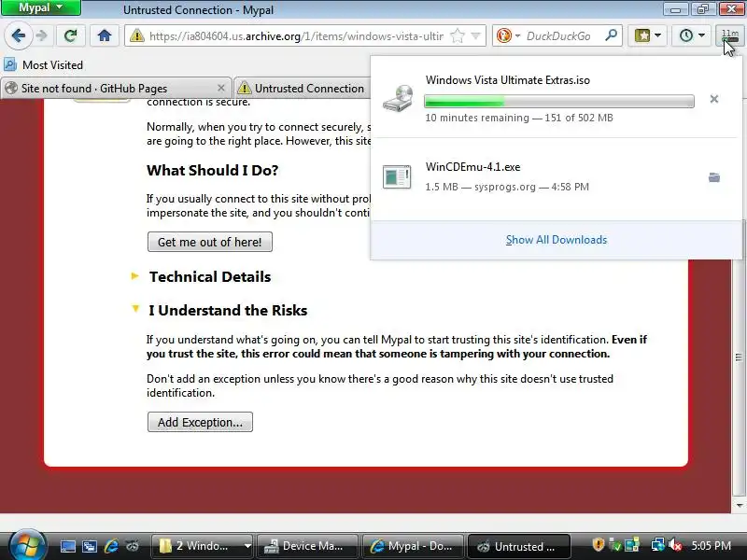
Task: Click Show All Downloads link
Action: 556,240
